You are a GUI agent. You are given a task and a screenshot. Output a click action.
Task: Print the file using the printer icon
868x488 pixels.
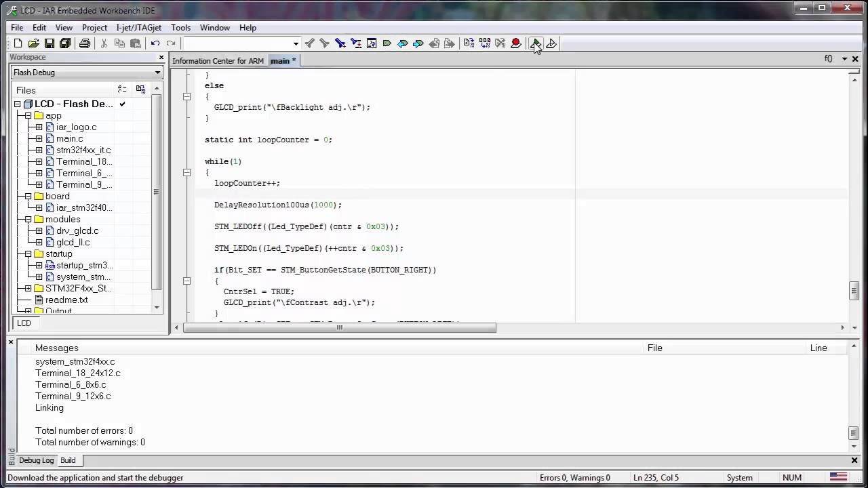[84, 43]
